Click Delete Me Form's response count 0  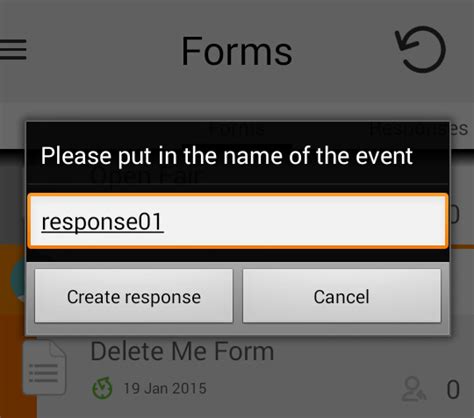453,389
